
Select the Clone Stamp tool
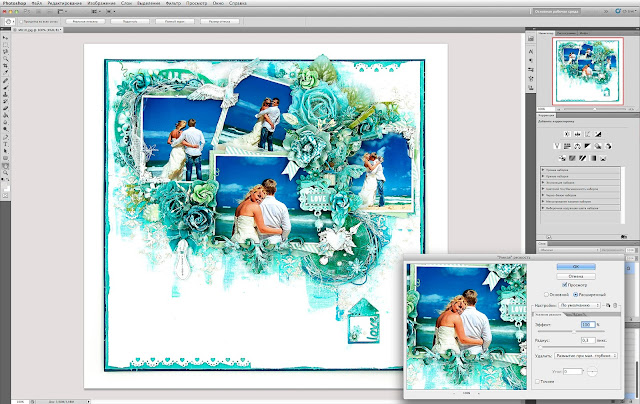pos(5,94)
